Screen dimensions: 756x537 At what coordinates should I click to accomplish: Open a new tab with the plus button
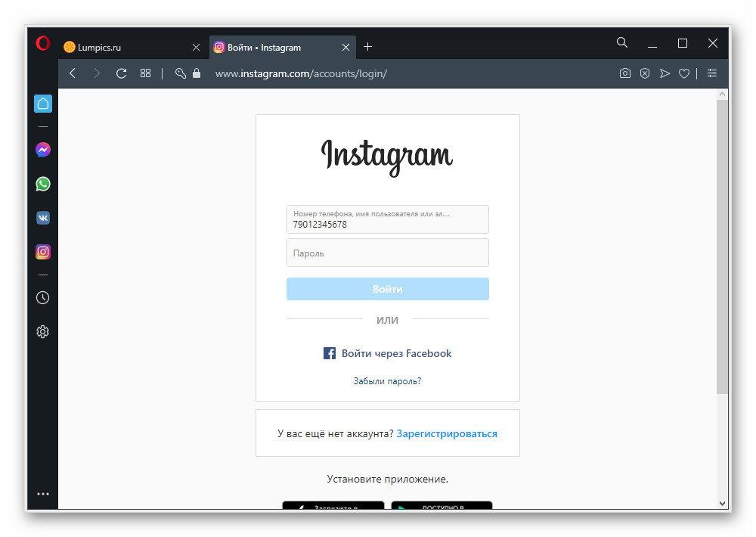click(368, 47)
